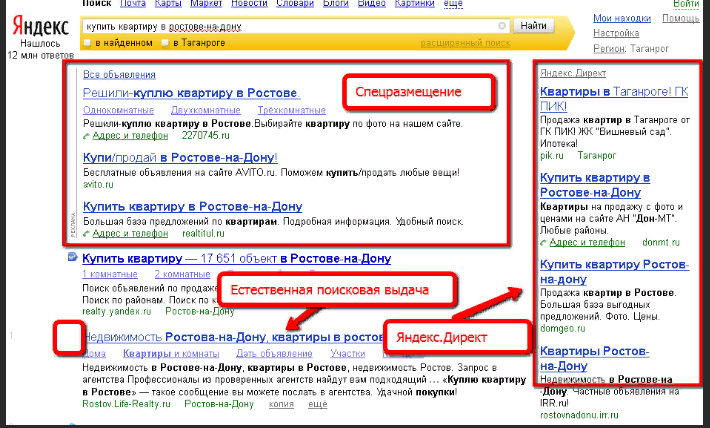The image size is (710, 428).
Task: Open 'Все объявления' link
Action: pyautogui.click(x=119, y=75)
